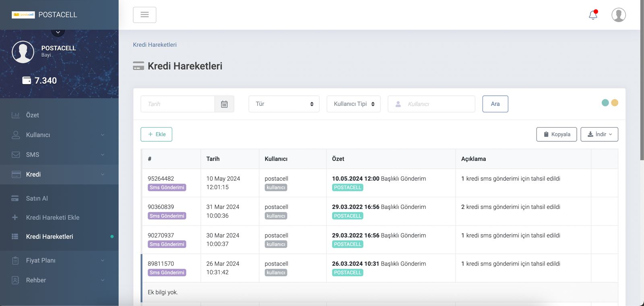Click the Ekle add button
Image resolution: width=644 pixels, height=306 pixels.
(157, 134)
